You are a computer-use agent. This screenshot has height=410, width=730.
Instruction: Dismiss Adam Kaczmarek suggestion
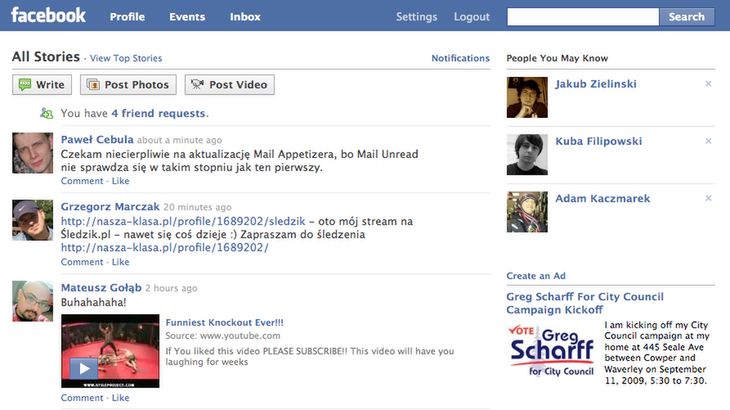pos(708,198)
